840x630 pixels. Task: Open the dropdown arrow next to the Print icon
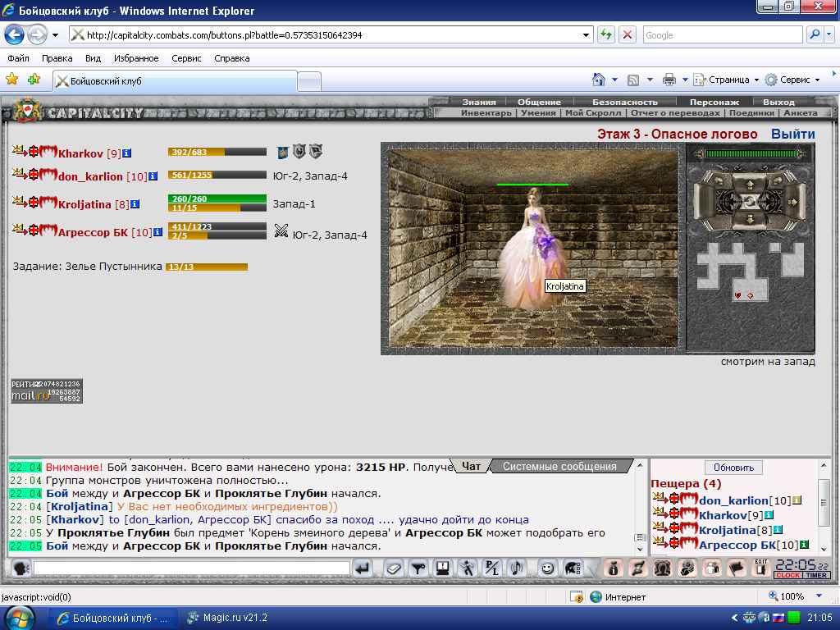pyautogui.click(x=685, y=80)
